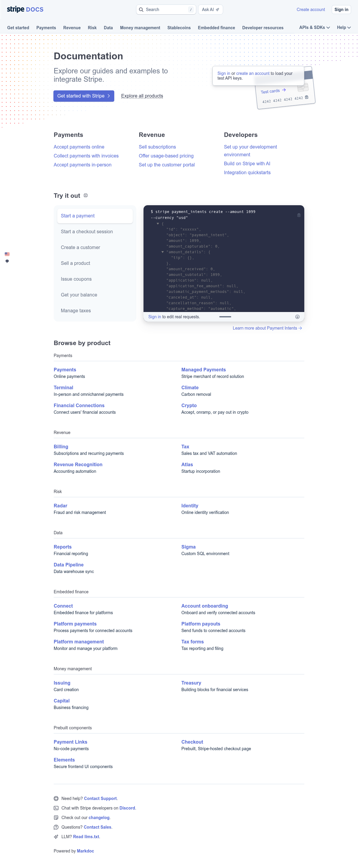Open the chat bubble feedback icon
Viewport: 358px width, 868px height.
[x=7, y=261]
